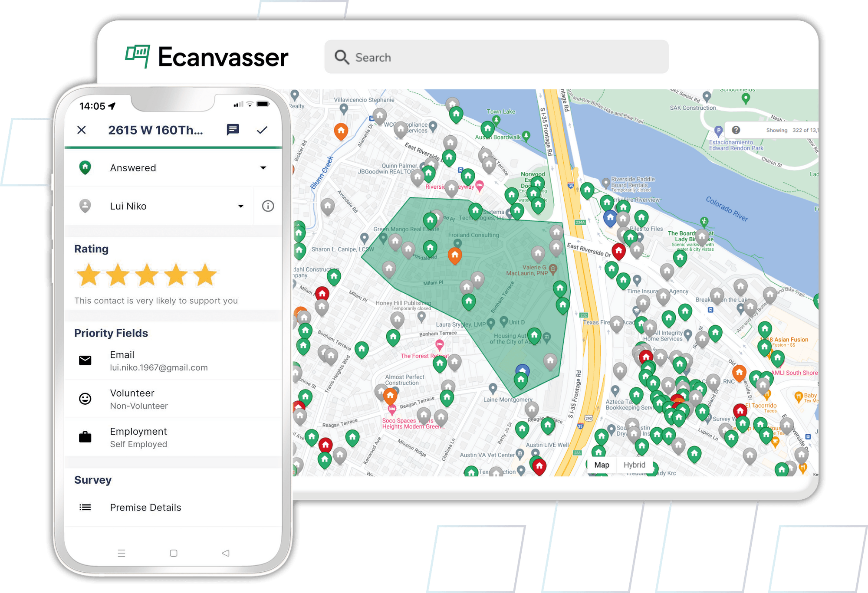
Task: Tap the checkmark icon to submit the canvass
Action: click(x=262, y=129)
